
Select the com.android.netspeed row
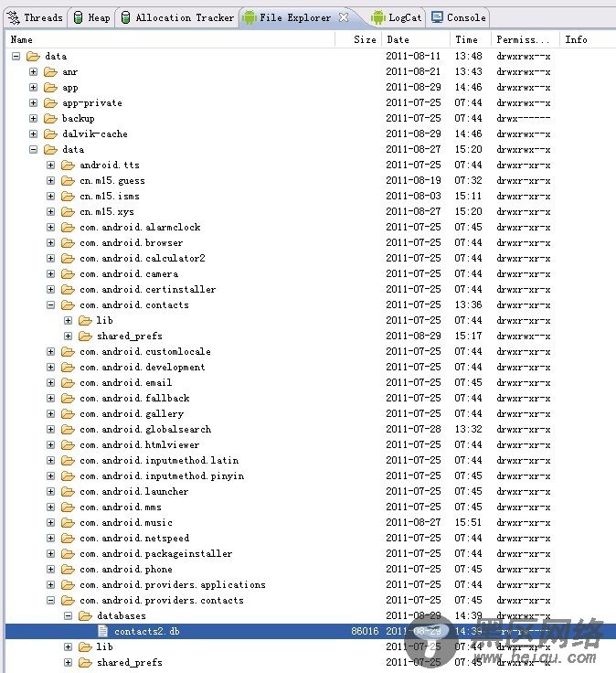(x=311, y=538)
